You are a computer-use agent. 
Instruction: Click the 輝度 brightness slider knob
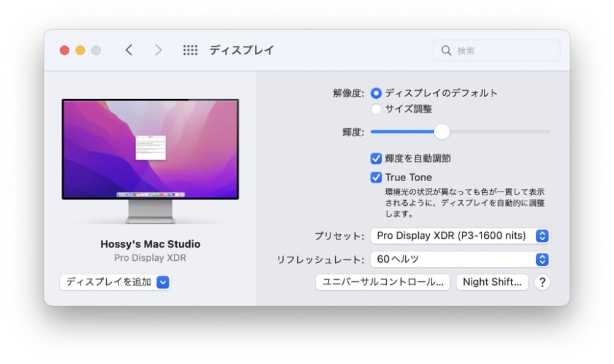[x=441, y=131]
